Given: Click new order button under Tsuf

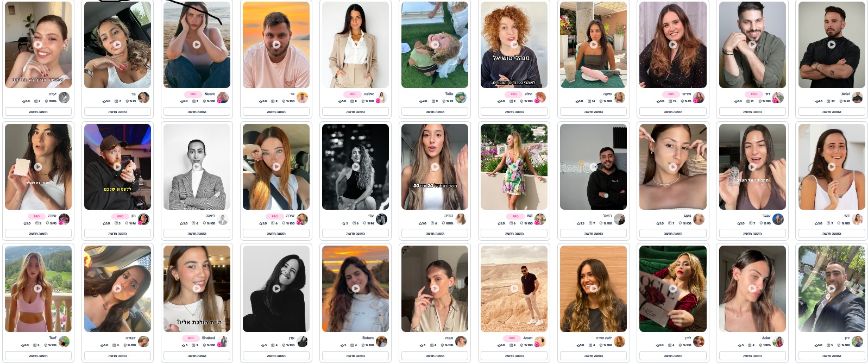Looking at the screenshot, I should (x=38, y=355).
